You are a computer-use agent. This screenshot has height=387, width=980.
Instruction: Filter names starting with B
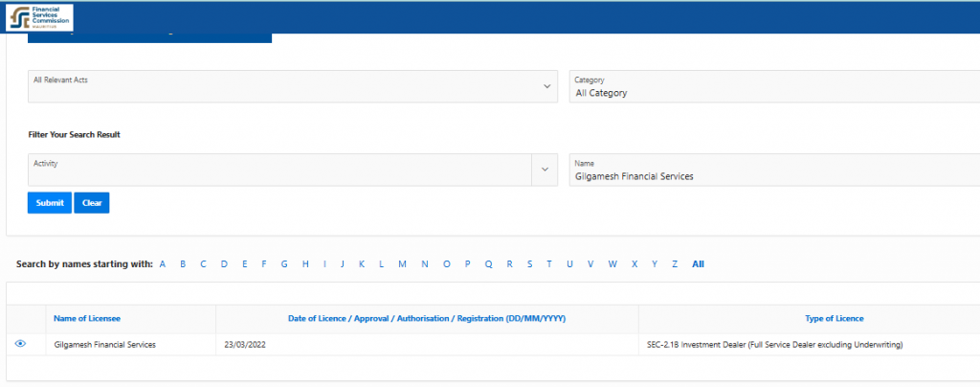click(x=183, y=263)
